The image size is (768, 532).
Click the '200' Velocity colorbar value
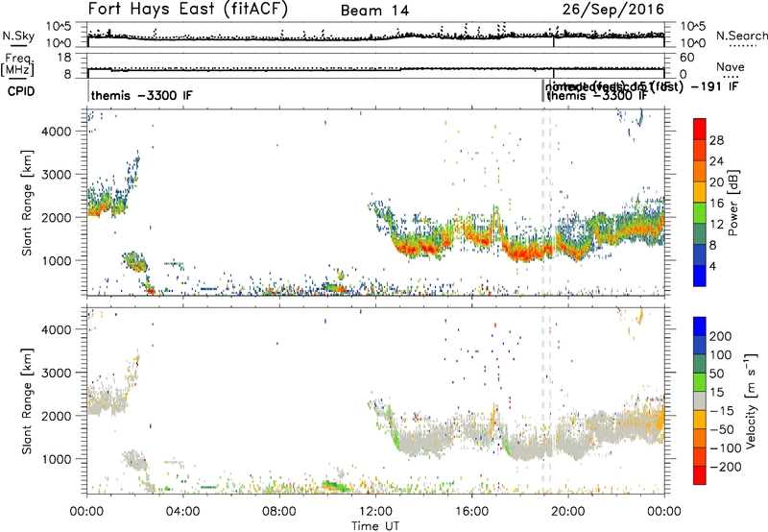coord(721,336)
